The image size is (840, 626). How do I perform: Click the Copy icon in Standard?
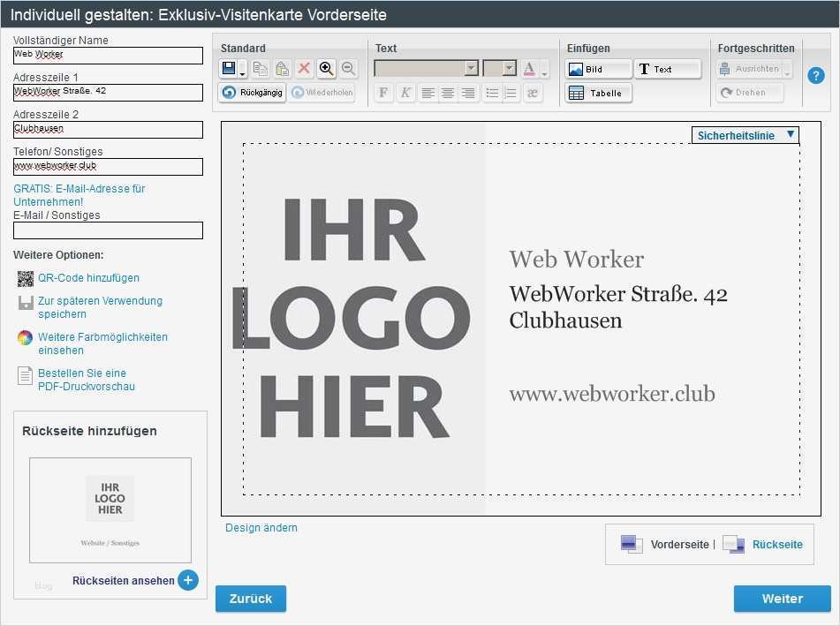coord(261,69)
